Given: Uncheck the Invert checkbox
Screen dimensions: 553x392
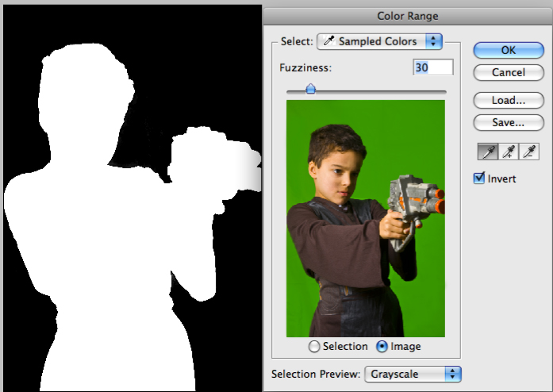Looking at the screenshot, I should pyautogui.click(x=479, y=178).
